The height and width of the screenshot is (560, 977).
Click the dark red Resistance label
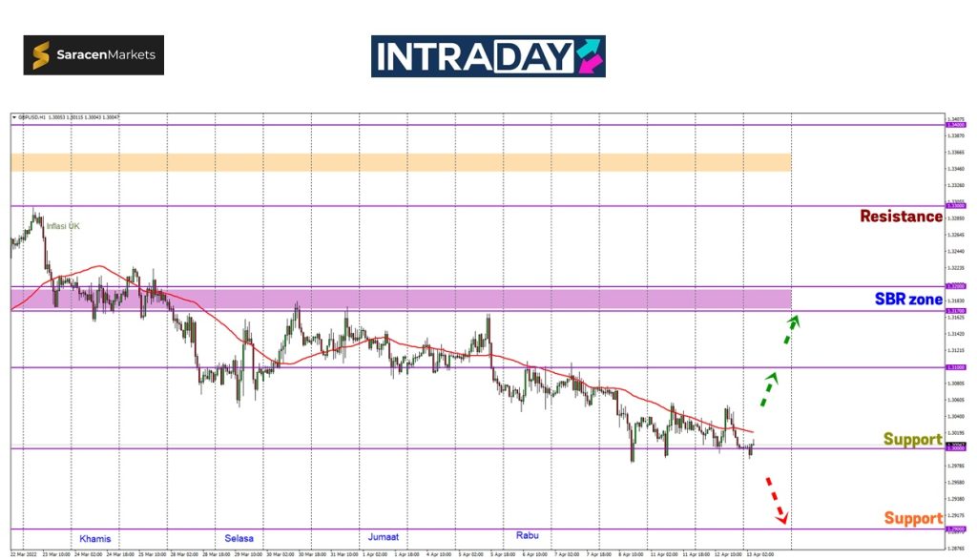pos(901,217)
